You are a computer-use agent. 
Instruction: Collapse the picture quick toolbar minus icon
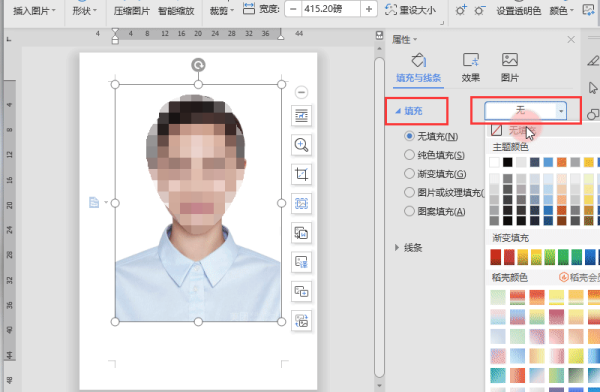(x=302, y=92)
